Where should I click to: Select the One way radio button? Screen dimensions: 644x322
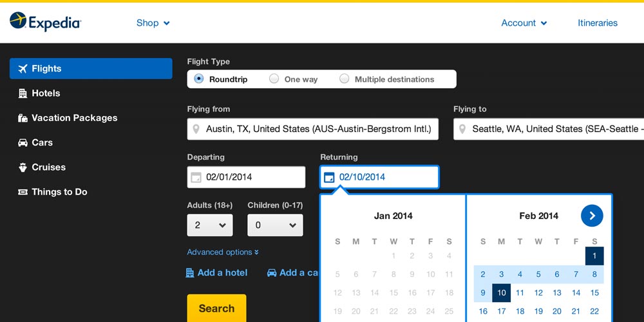(x=274, y=79)
